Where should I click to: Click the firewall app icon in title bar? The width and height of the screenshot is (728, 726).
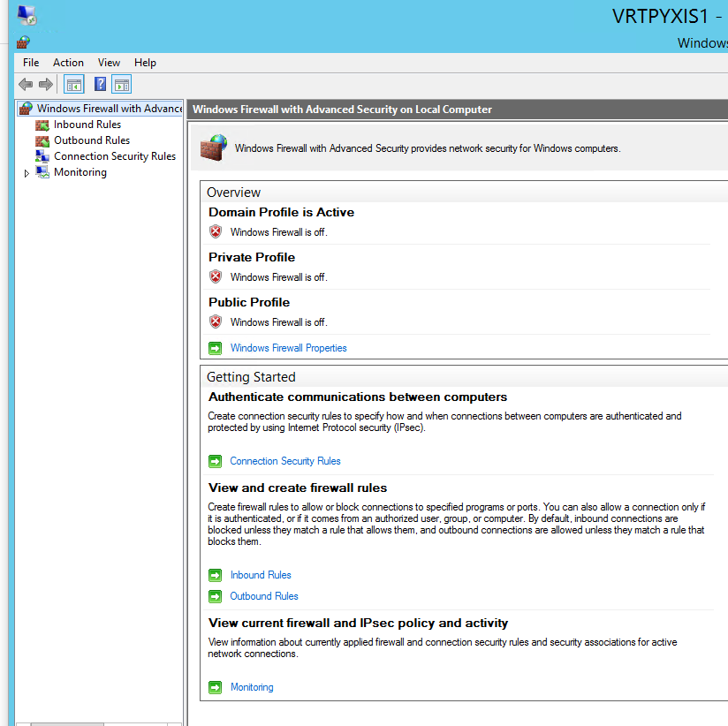click(x=23, y=42)
